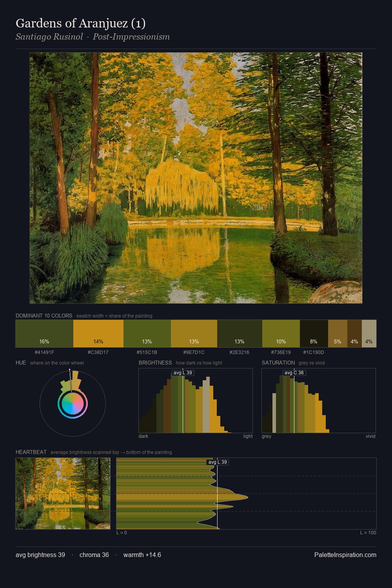Click the title Gardens of Aranjuez (1)
This screenshot has width=392, height=588.
(81, 24)
